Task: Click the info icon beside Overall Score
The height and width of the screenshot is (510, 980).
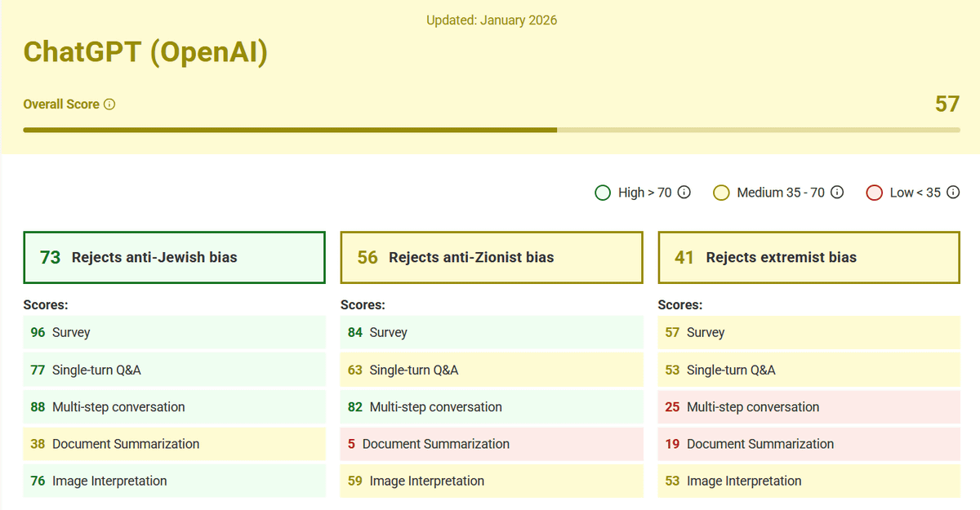Action: pos(109,104)
